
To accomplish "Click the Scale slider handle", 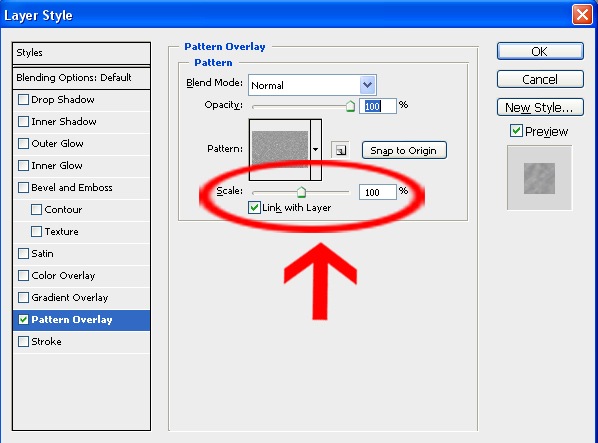I will tap(301, 192).
